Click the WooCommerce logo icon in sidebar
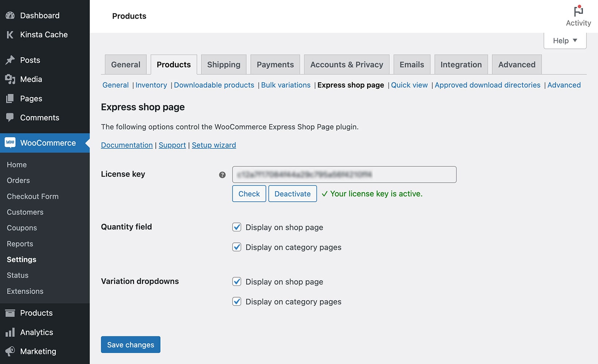The image size is (598, 364). 10,143
